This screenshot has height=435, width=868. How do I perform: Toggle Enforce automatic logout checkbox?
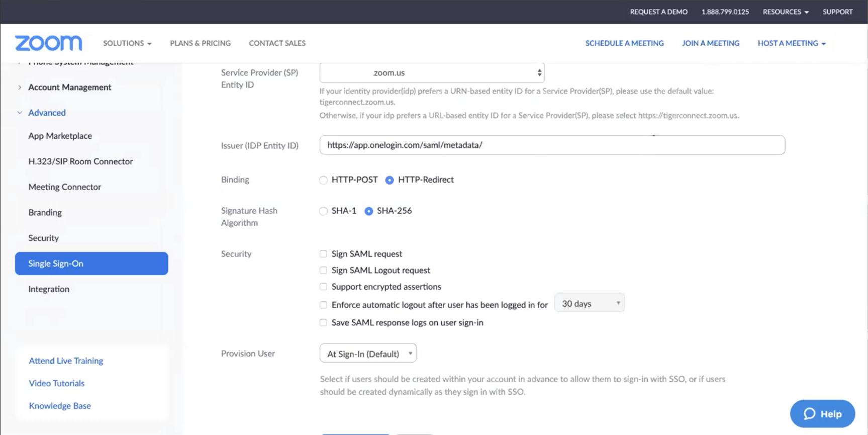pyautogui.click(x=323, y=305)
